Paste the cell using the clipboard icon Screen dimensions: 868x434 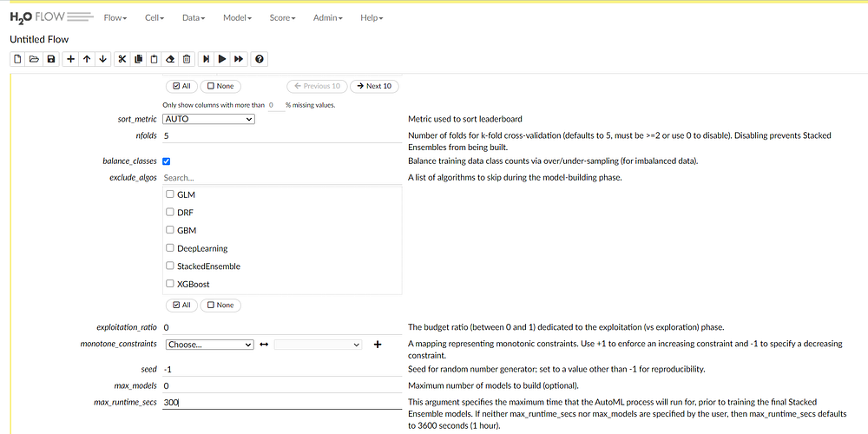[155, 59]
